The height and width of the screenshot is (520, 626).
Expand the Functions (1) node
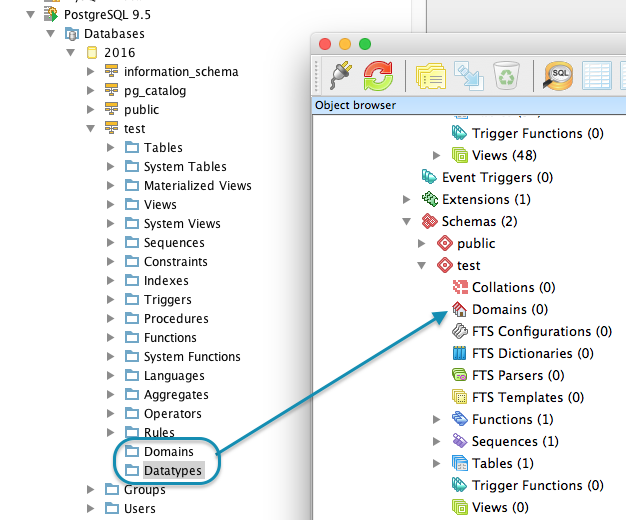pyautogui.click(x=436, y=419)
